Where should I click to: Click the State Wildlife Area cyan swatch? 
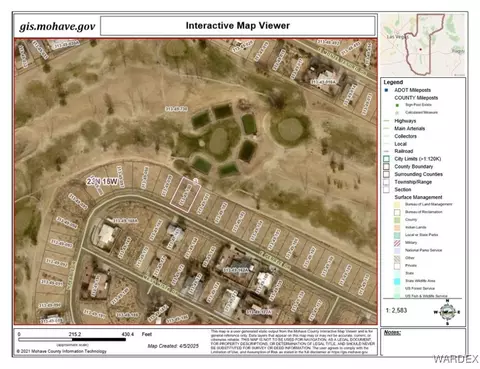(x=397, y=281)
